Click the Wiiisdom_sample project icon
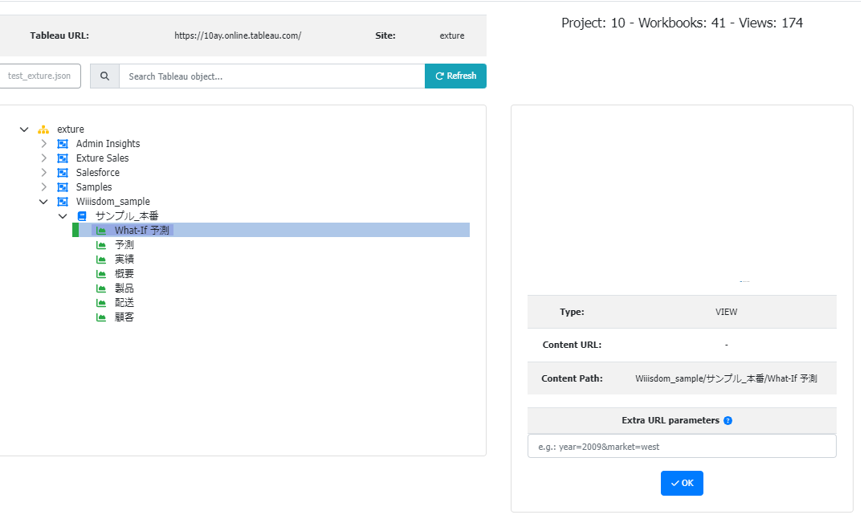861x519 pixels. (x=63, y=202)
